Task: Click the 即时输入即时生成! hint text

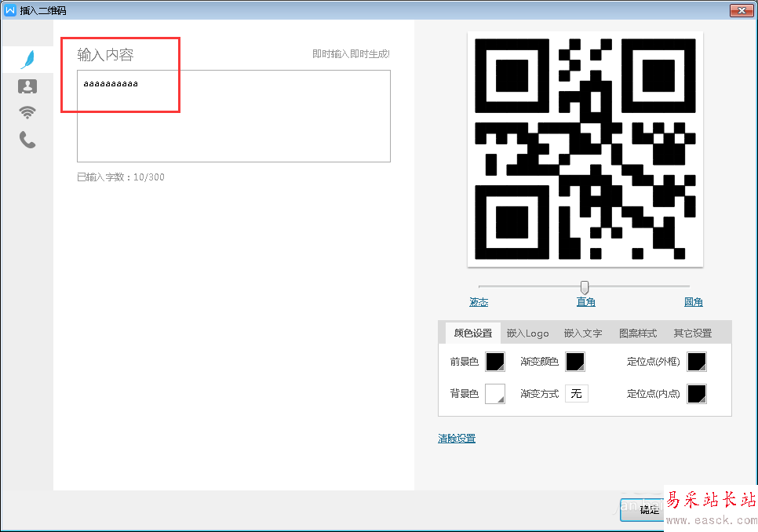Action: 351,54
